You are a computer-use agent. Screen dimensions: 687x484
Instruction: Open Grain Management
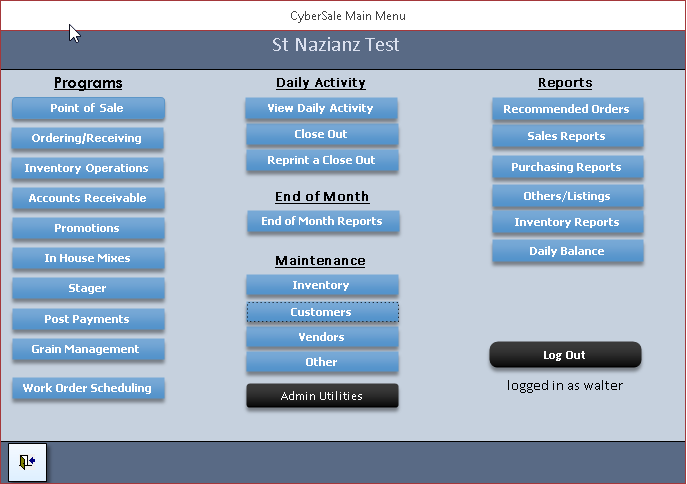88,349
